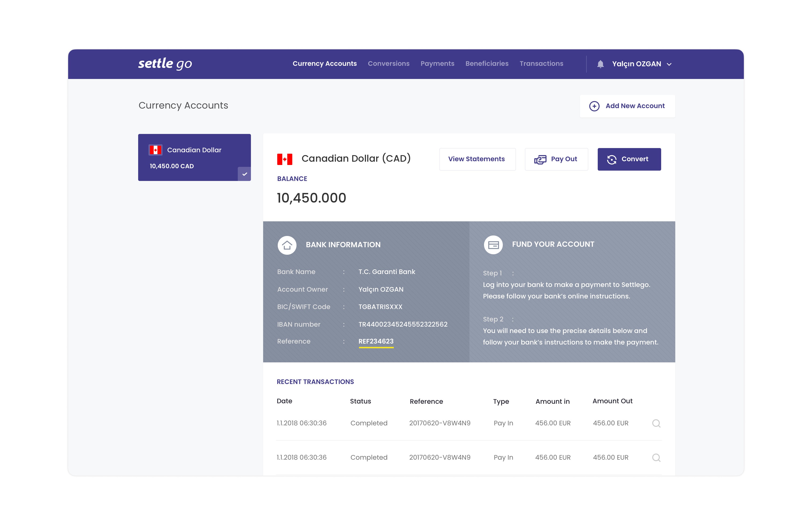Open View Statements
Image resolution: width=812 pixels, height=525 pixels.
pos(477,159)
